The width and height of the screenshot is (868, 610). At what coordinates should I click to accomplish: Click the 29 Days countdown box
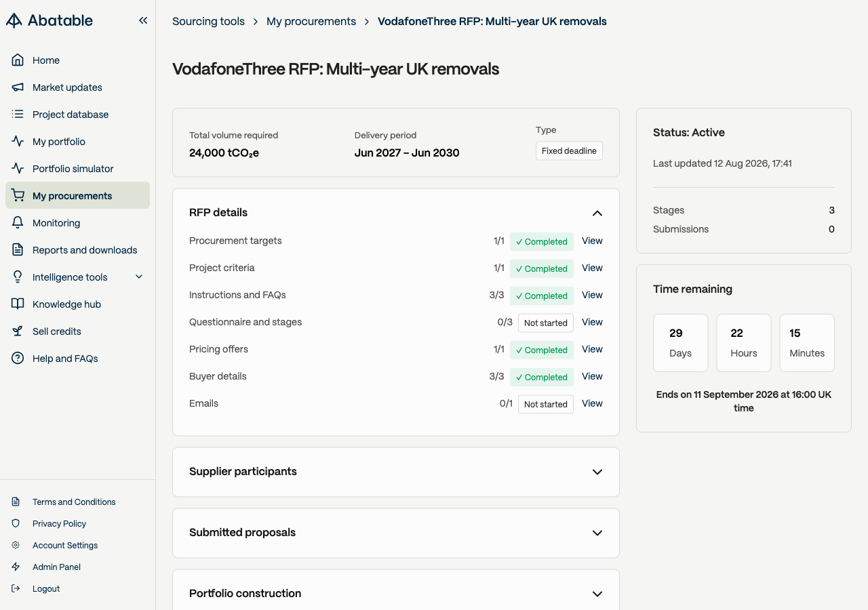680,343
